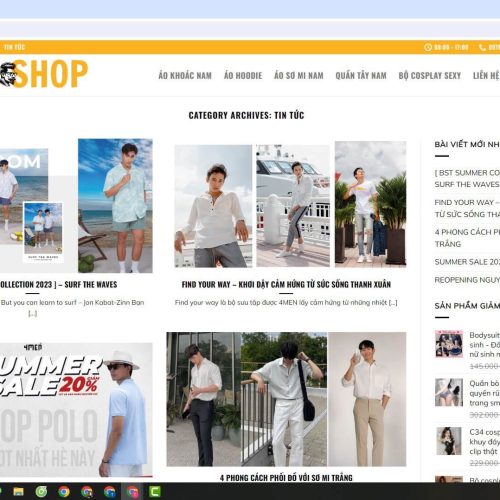Click the 'SẢN PHẨM GIẢM' sidebar heading
Image resolution: width=500 pixels, height=500 pixels.
[x=467, y=306]
